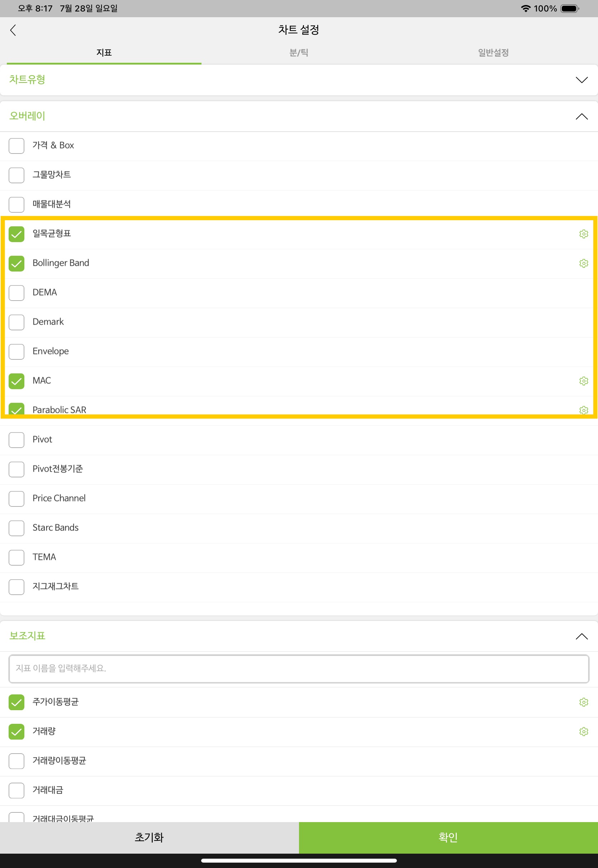Screen dimensions: 598x868
Task: Open 거래량 settings gear icon
Action: pos(583,732)
